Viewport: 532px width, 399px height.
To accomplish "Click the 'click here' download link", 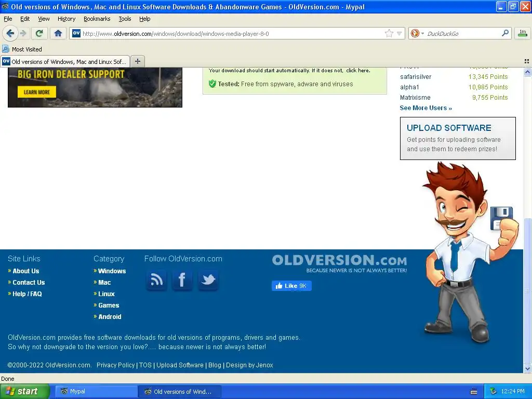I will coord(358,71).
